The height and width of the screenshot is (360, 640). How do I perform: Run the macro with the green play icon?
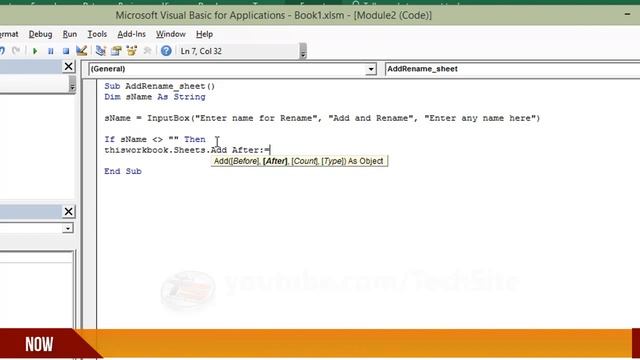(35, 51)
